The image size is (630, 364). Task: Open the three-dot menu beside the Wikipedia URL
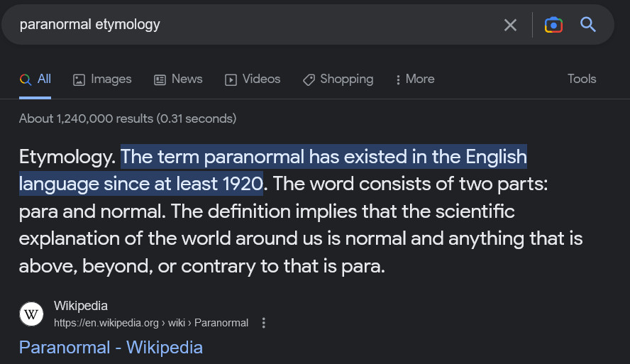coord(264,323)
